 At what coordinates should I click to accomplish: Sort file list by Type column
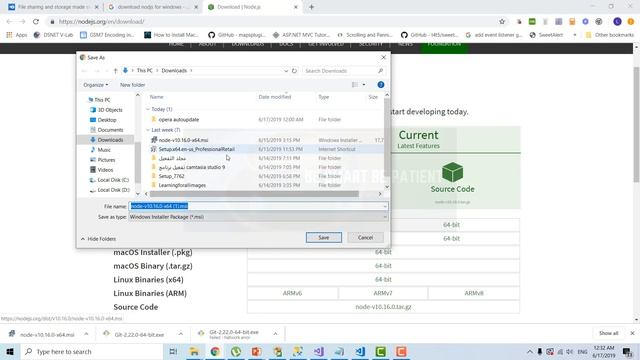click(x=324, y=97)
